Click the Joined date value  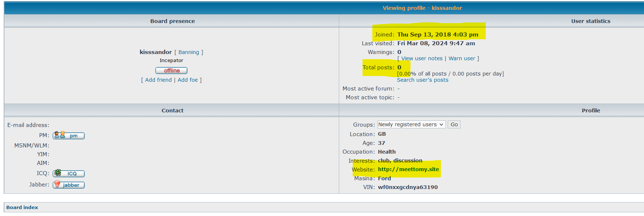coord(437,35)
